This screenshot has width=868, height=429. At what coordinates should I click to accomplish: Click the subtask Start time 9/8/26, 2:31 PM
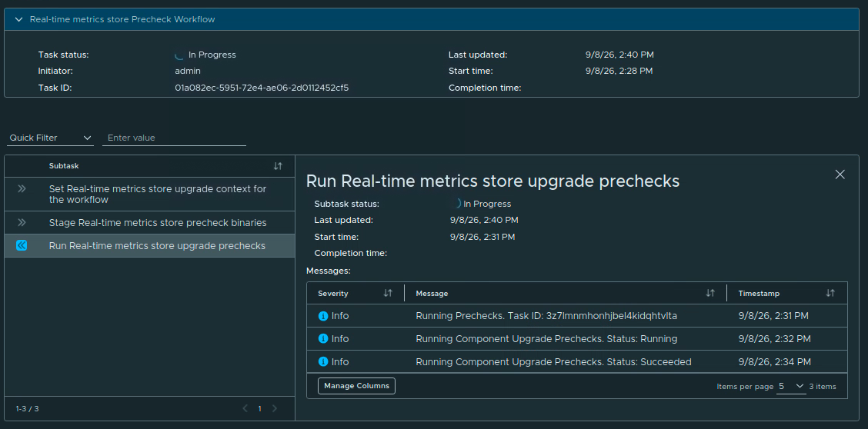482,237
